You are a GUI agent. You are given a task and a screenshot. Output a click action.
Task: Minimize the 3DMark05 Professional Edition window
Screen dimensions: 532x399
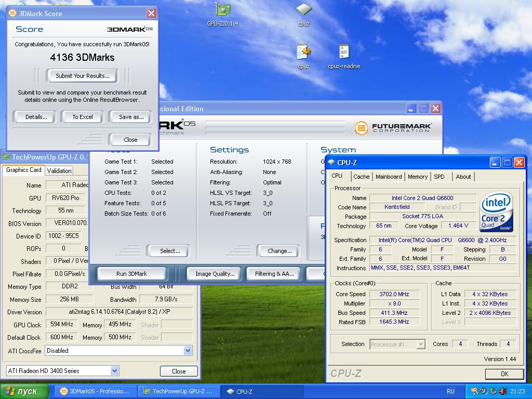pos(411,109)
